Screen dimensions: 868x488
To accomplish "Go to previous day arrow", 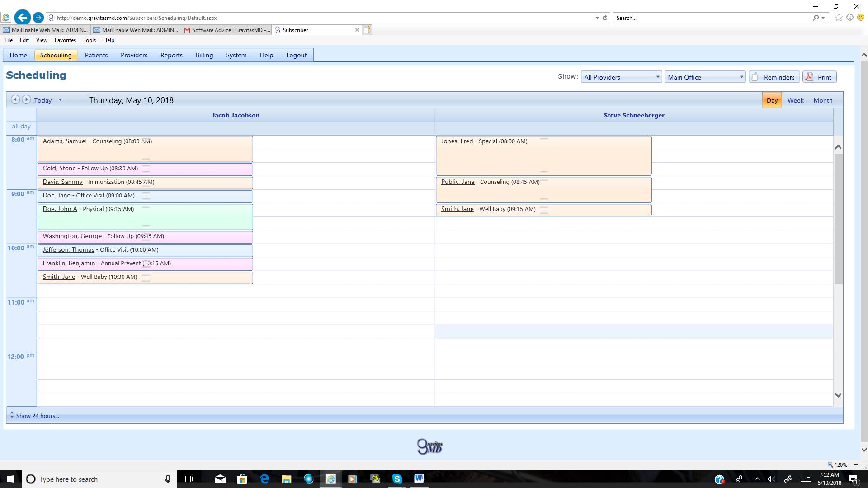I will 15,99.
